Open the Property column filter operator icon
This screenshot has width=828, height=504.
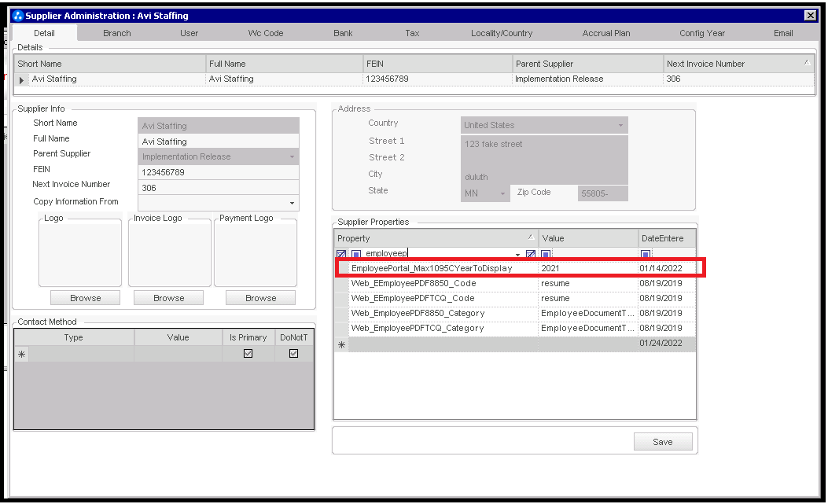coord(356,254)
